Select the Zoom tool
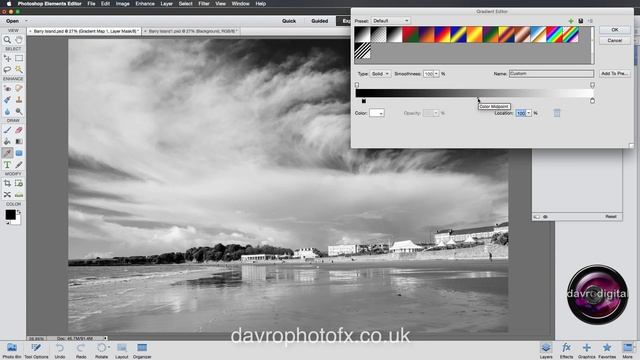 tap(7, 40)
